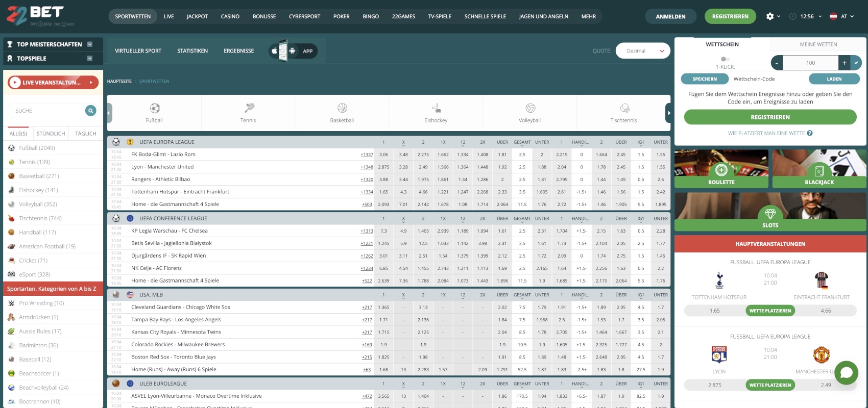Open the help icon beside 'Wie platziert man eine Wette'
Screen dimensions: 868x408
click(x=810, y=133)
